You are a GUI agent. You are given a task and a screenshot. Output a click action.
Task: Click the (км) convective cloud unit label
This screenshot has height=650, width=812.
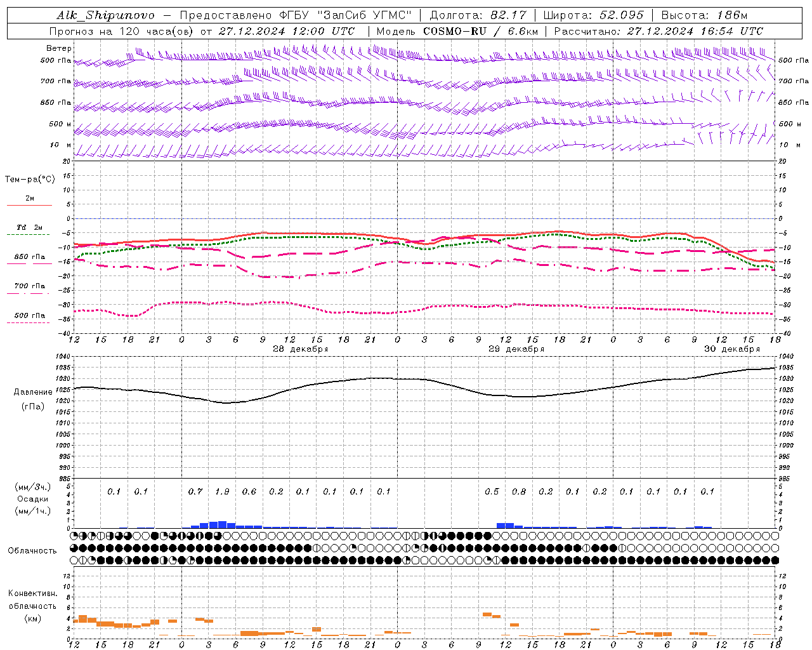[32, 618]
